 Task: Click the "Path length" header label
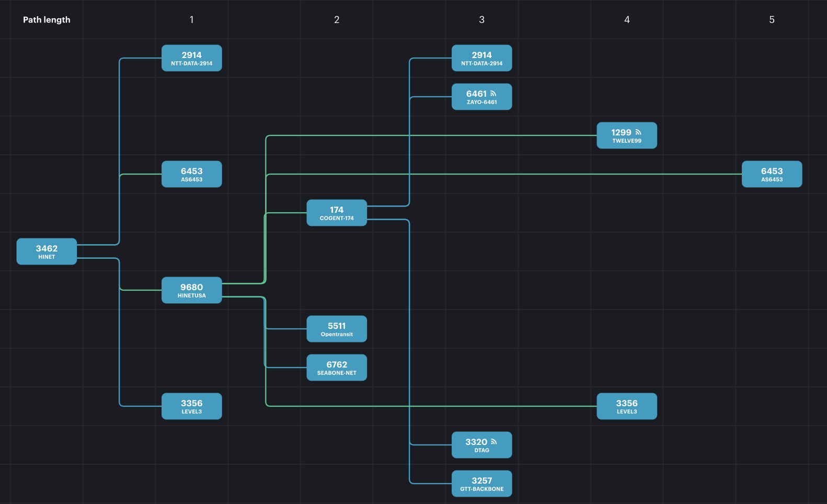[47, 20]
